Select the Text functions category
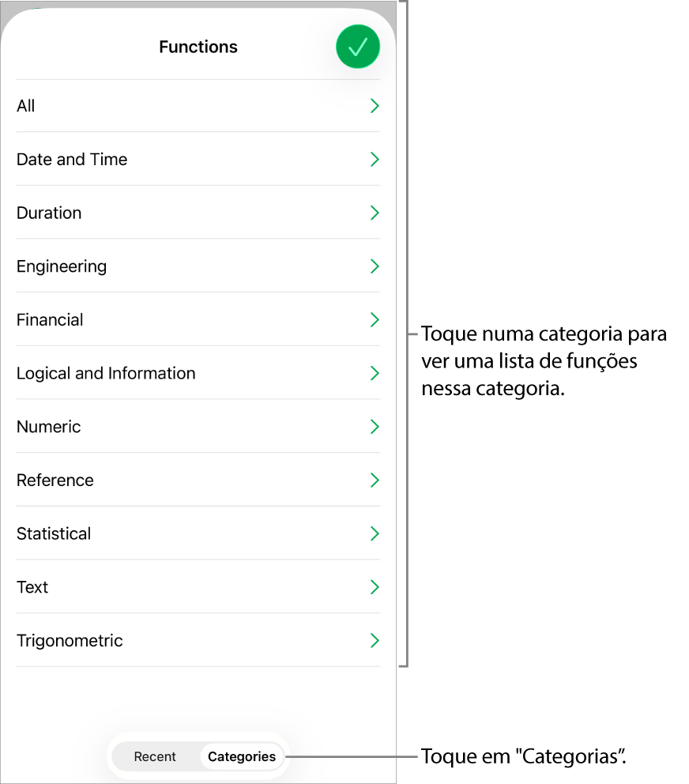 (x=198, y=586)
